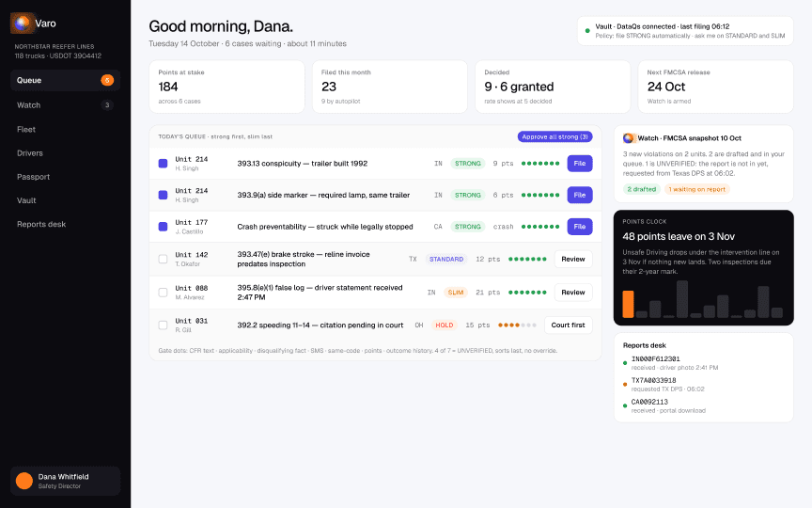The height and width of the screenshot is (508, 812).
Task: Uncheck the 393.13 conspicuity case checkbox
Action: point(163,164)
